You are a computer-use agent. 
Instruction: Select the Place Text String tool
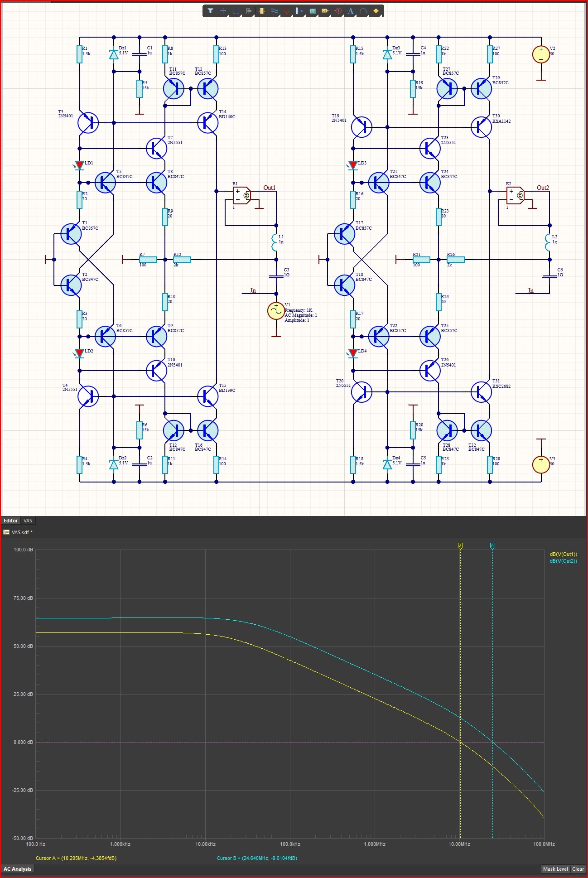tap(351, 11)
